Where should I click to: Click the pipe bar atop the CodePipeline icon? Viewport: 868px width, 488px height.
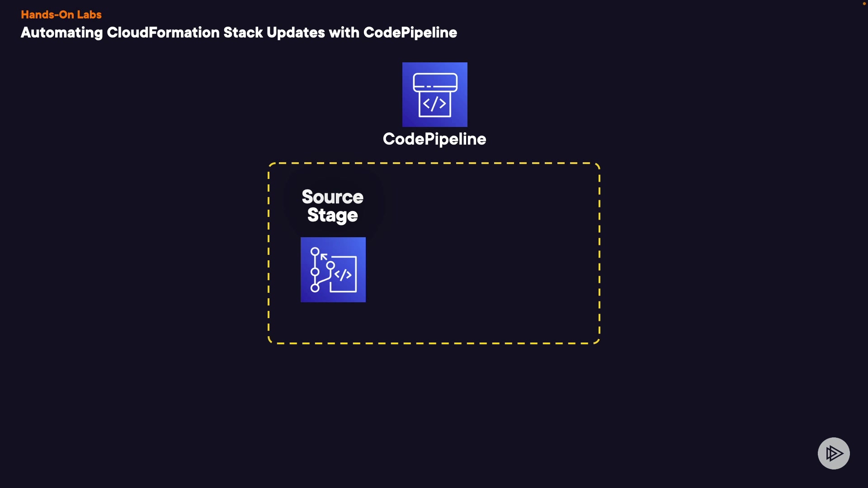pos(435,82)
